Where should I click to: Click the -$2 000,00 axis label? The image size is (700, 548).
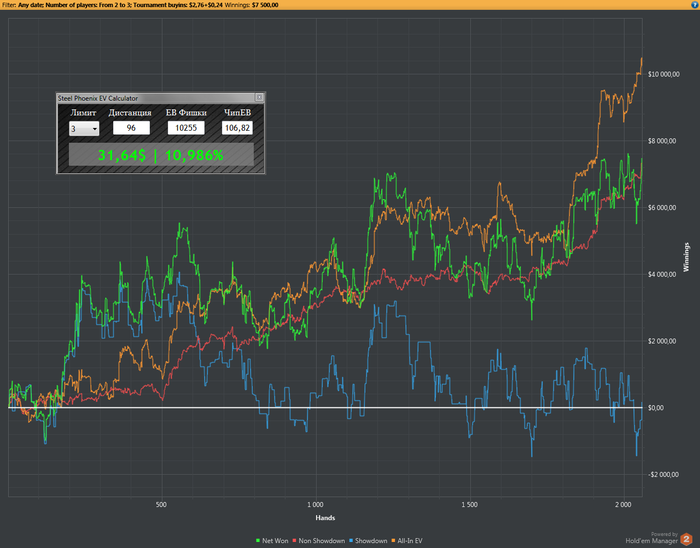coord(663,474)
